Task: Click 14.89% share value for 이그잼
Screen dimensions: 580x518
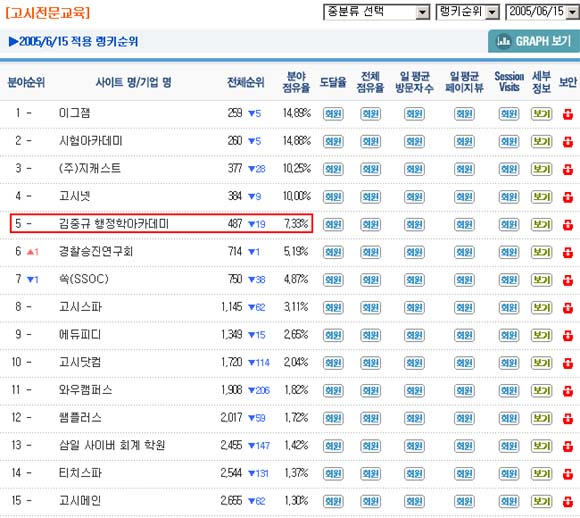Action: pyautogui.click(x=297, y=113)
